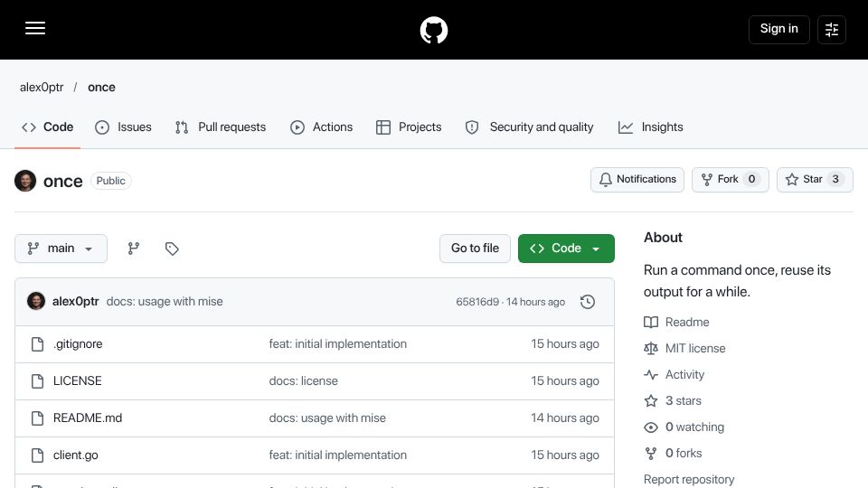
Task: Click the GitHub logo
Action: pos(434,30)
